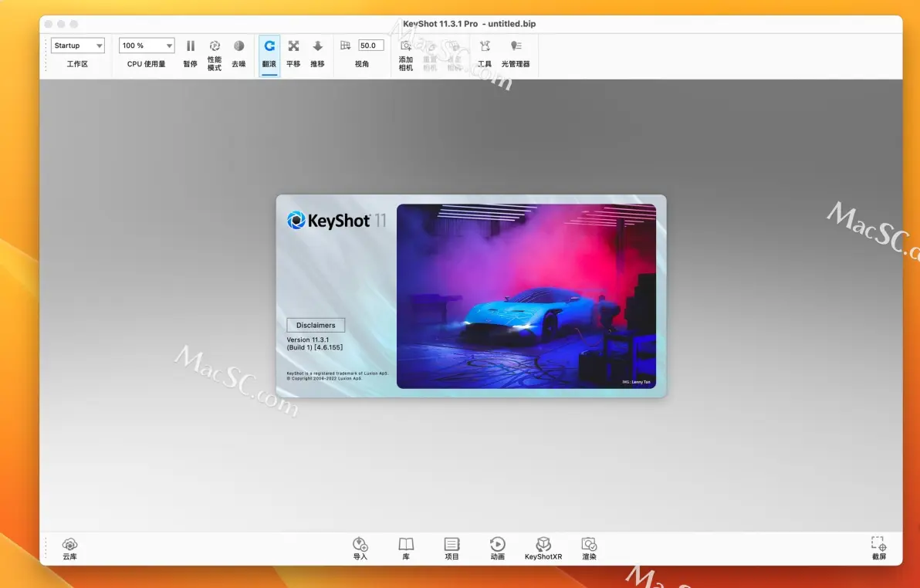The width and height of the screenshot is (920, 588).
Task: Open the Cloud Library (云库)
Action: pyautogui.click(x=69, y=549)
